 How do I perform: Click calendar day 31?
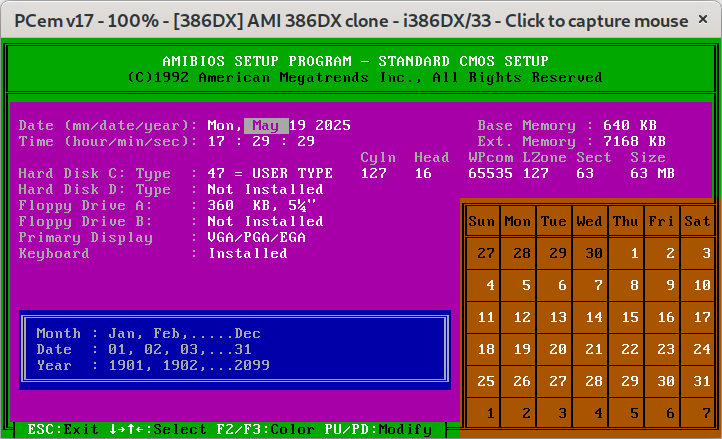pos(702,381)
